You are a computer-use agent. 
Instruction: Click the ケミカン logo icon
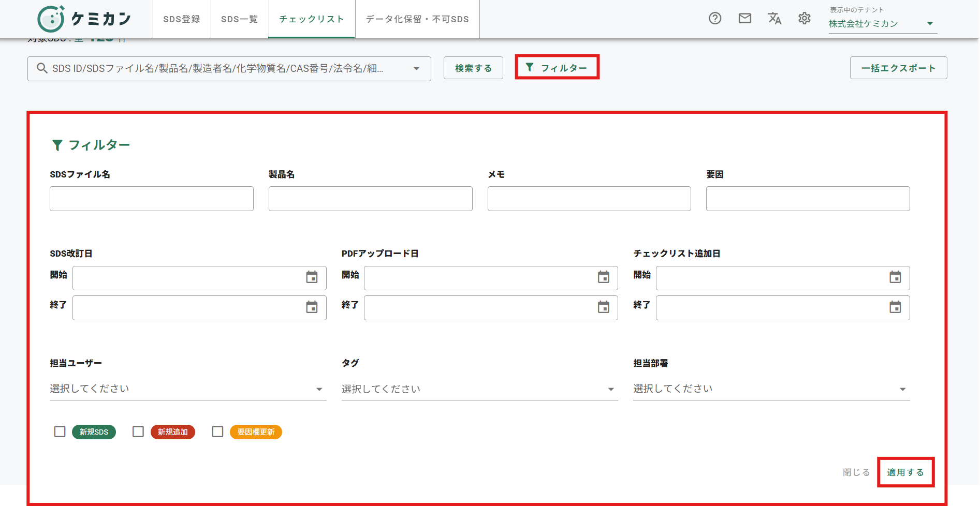click(x=51, y=19)
